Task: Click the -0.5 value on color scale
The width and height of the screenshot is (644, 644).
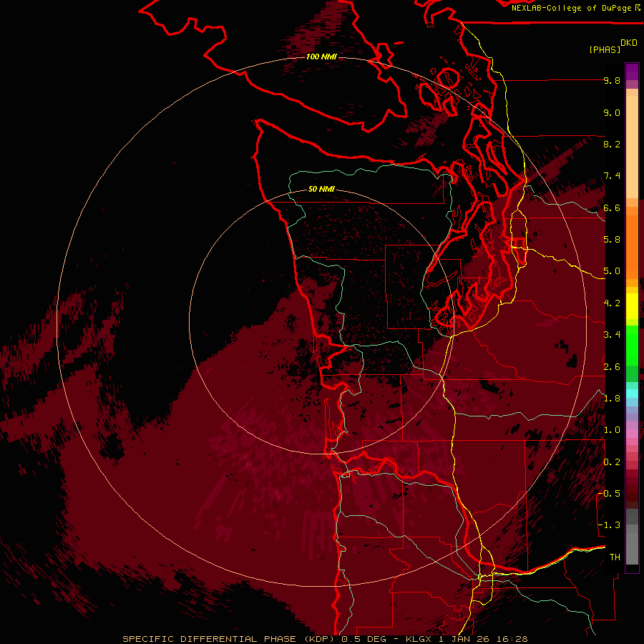Action: point(610,493)
